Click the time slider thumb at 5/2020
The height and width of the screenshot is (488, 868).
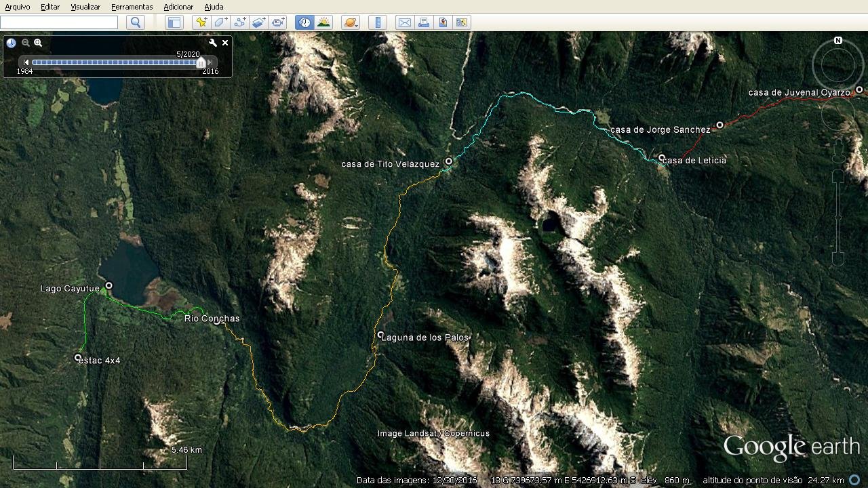tap(200, 62)
